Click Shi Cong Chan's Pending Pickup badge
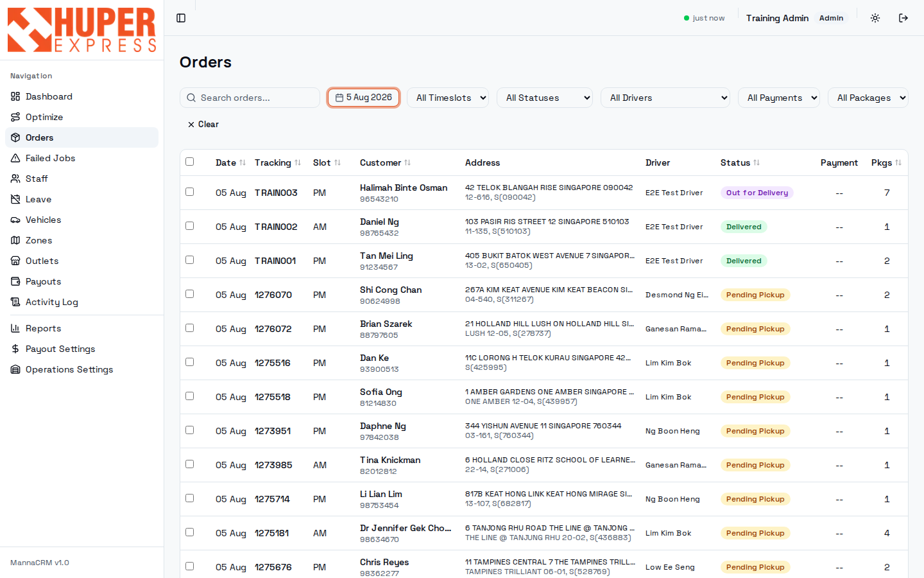 (x=755, y=295)
